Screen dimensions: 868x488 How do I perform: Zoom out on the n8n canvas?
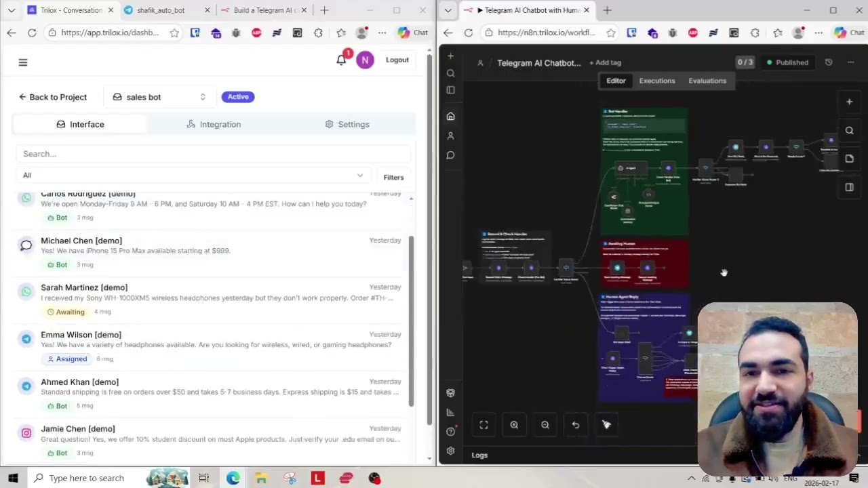[x=545, y=425]
